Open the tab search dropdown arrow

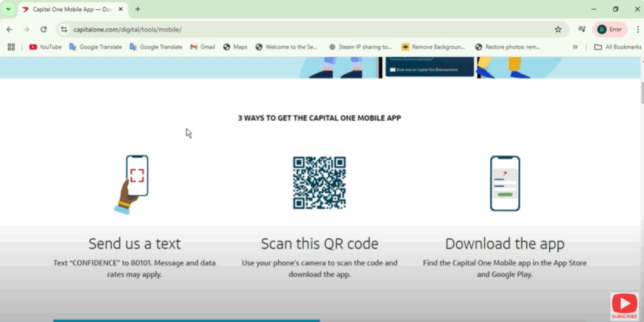coord(8,9)
